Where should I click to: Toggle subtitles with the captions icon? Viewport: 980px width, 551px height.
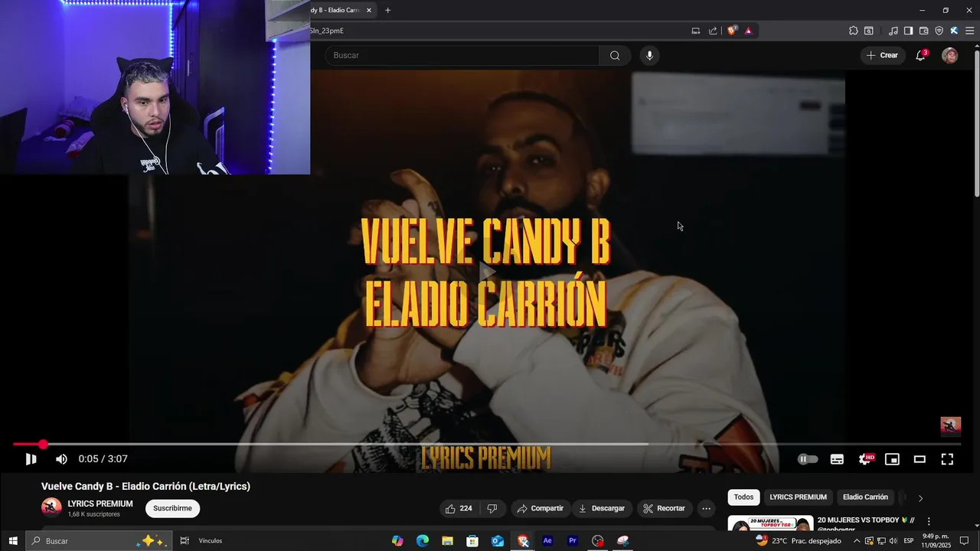point(837,459)
